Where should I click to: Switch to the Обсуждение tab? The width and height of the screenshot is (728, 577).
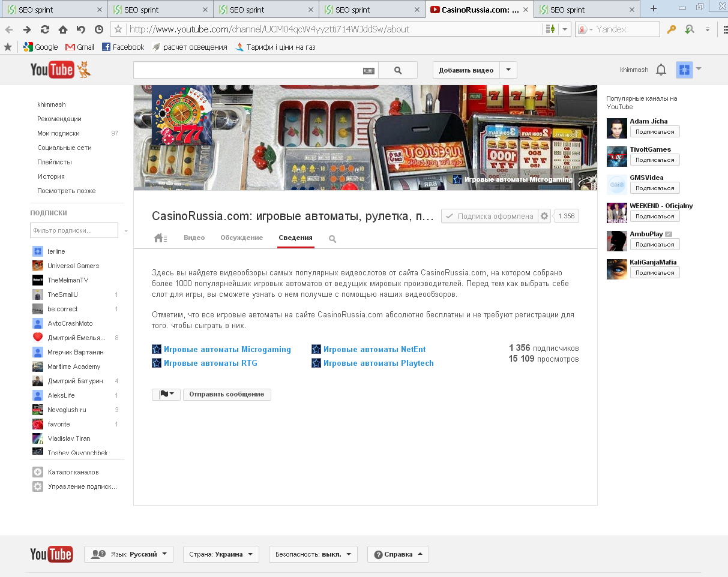pyautogui.click(x=242, y=238)
